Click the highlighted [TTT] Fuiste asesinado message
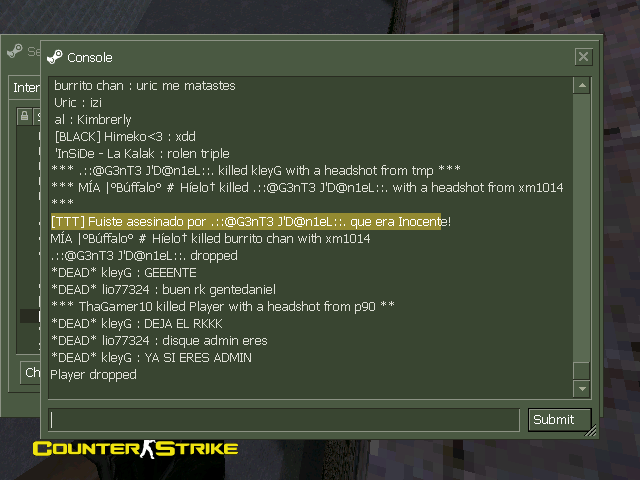The height and width of the screenshot is (482, 640). tap(251, 222)
